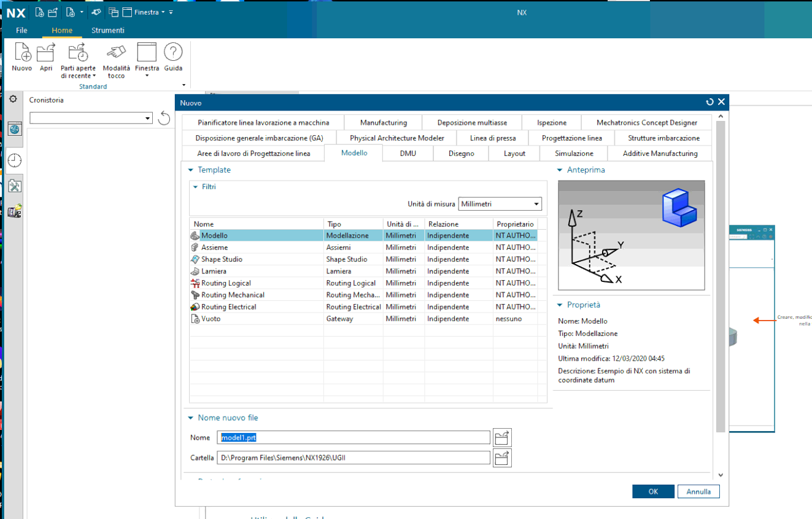Image resolution: width=812 pixels, height=519 pixels.
Task: Open the web browser tab in the resource bar
Action: 15,129
